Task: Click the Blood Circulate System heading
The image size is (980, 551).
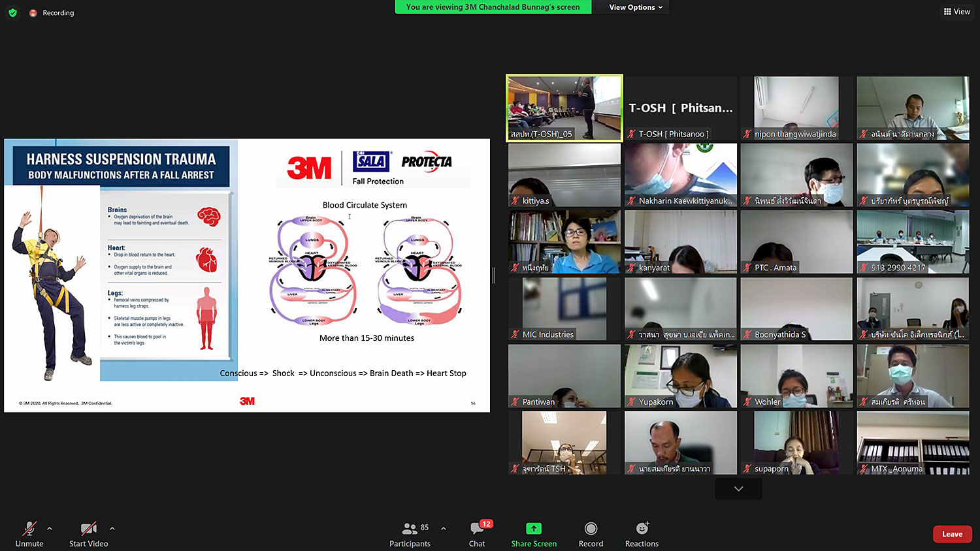Action: pos(365,205)
